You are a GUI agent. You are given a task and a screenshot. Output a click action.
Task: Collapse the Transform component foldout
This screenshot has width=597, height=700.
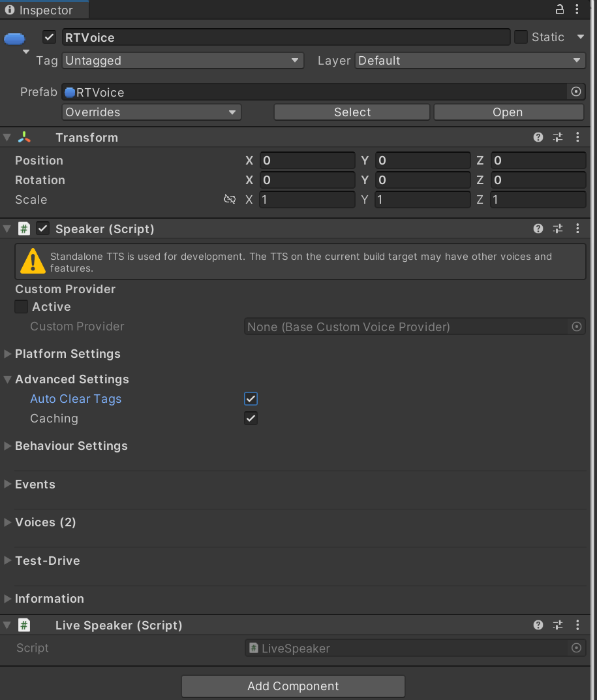point(7,137)
